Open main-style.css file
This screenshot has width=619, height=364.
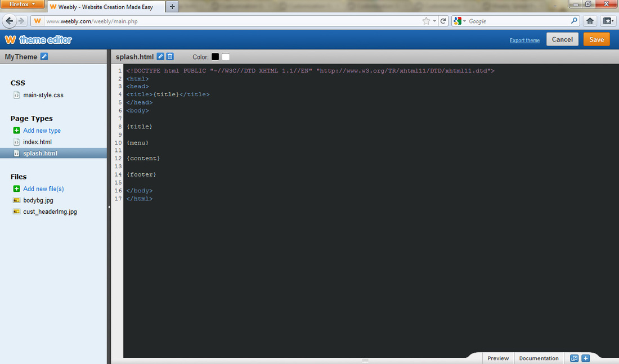pos(43,95)
